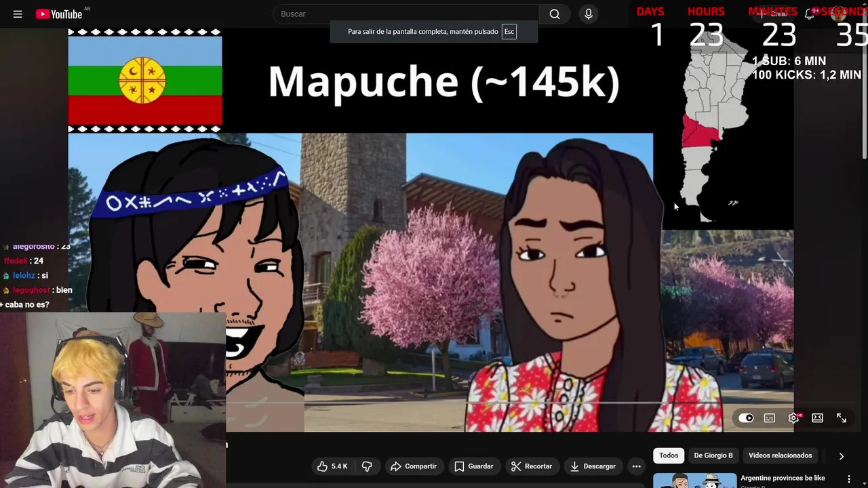868x488 pixels.
Task: Start voice search with microphone icon
Action: click(x=588, y=14)
